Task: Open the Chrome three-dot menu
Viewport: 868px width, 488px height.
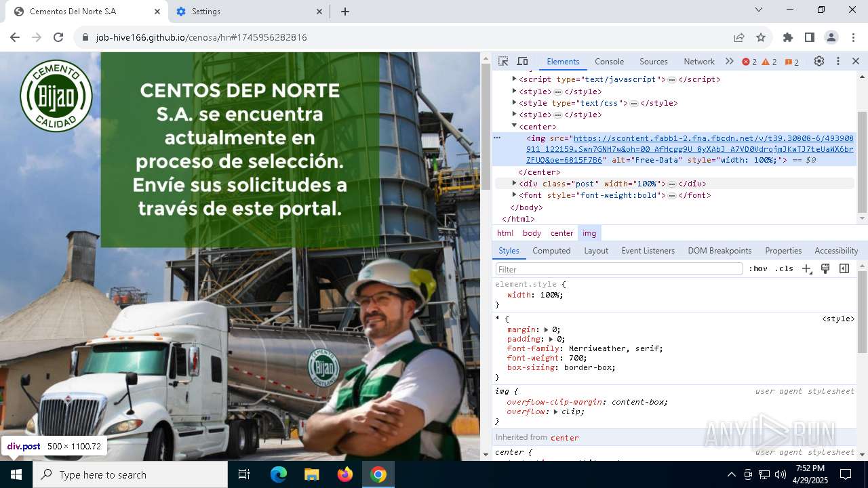Action: pyautogui.click(x=852, y=37)
